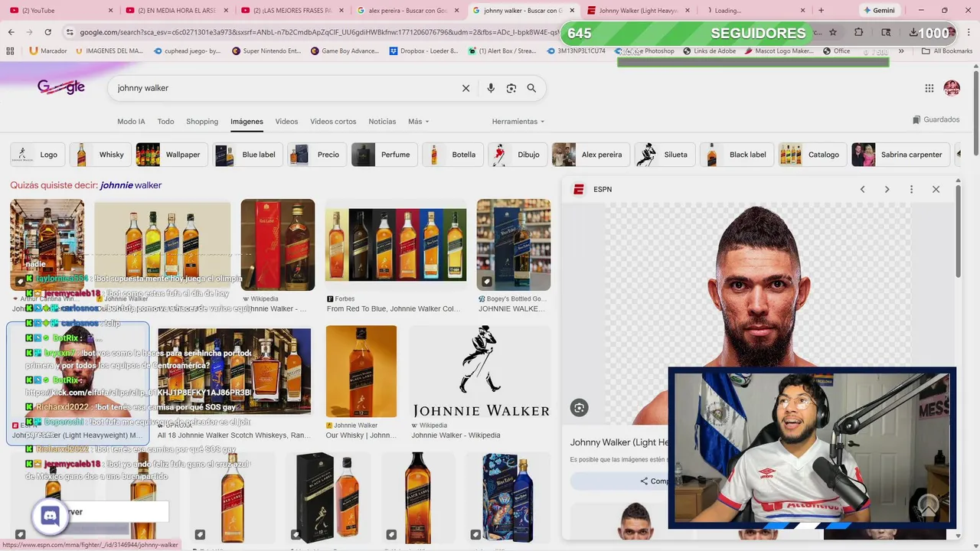Expand the Más search menu
980x551 pixels.
pyautogui.click(x=418, y=122)
